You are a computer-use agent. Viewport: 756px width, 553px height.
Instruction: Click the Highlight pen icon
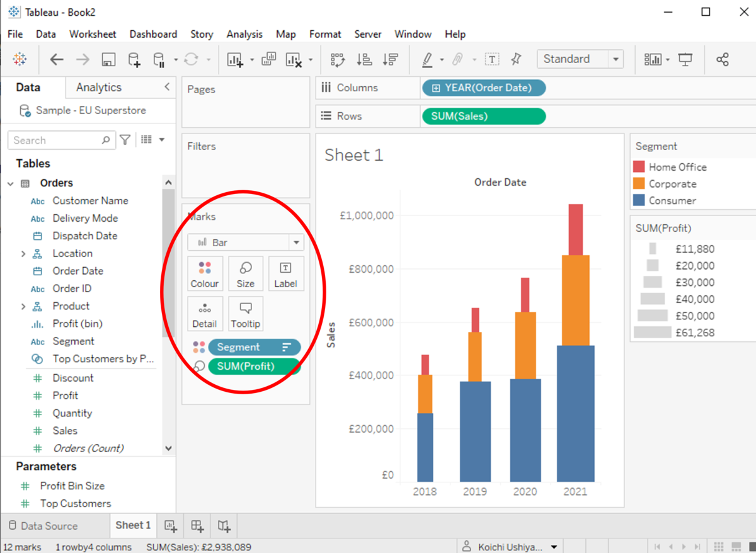tap(427, 60)
